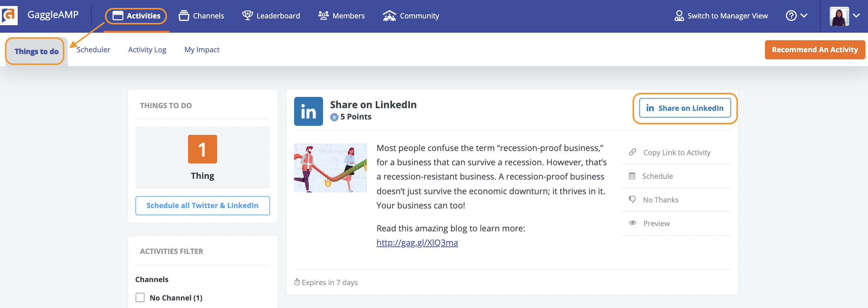Click the Copy Link to Activity icon

point(632,152)
